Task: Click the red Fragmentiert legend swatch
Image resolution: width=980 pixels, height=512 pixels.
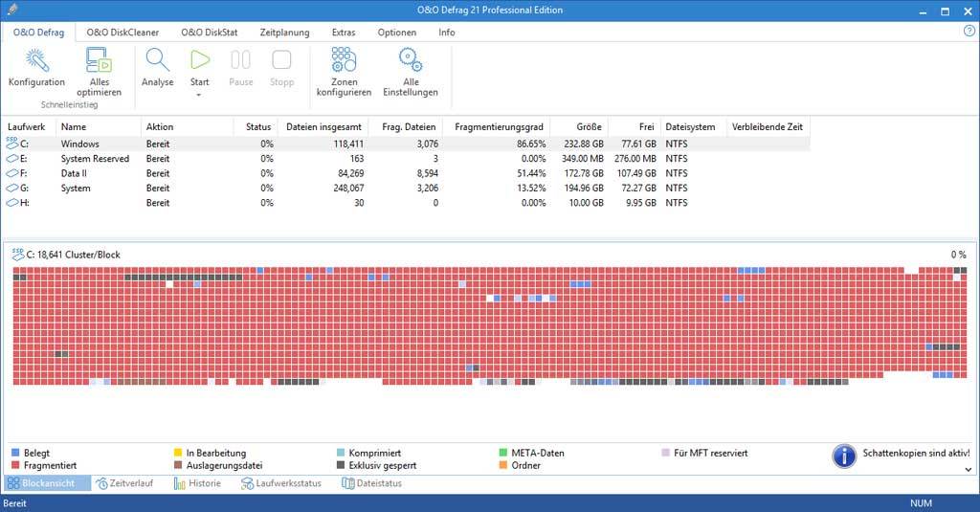Action: point(15,465)
